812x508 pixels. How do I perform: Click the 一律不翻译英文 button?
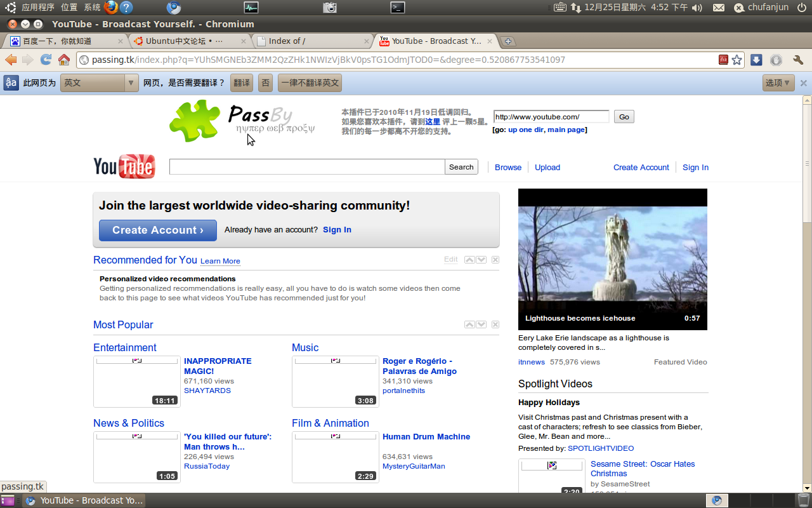(x=310, y=83)
